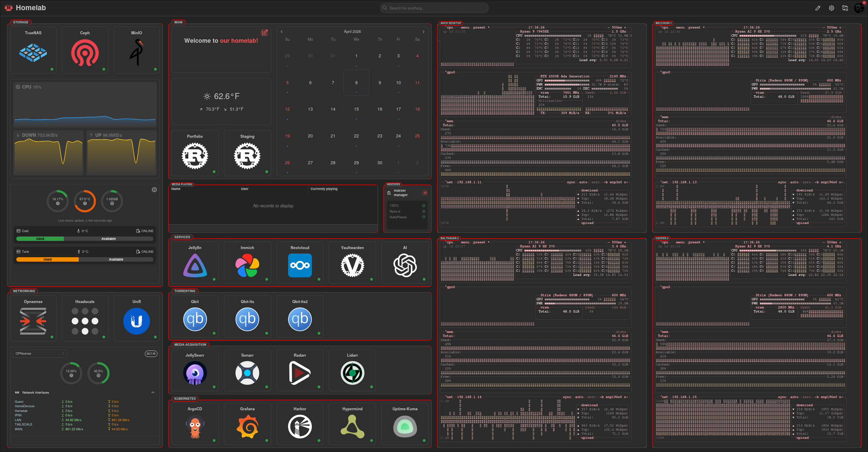Click the LAN interface row
Screen dimensions: 868x452
[x=85, y=420]
